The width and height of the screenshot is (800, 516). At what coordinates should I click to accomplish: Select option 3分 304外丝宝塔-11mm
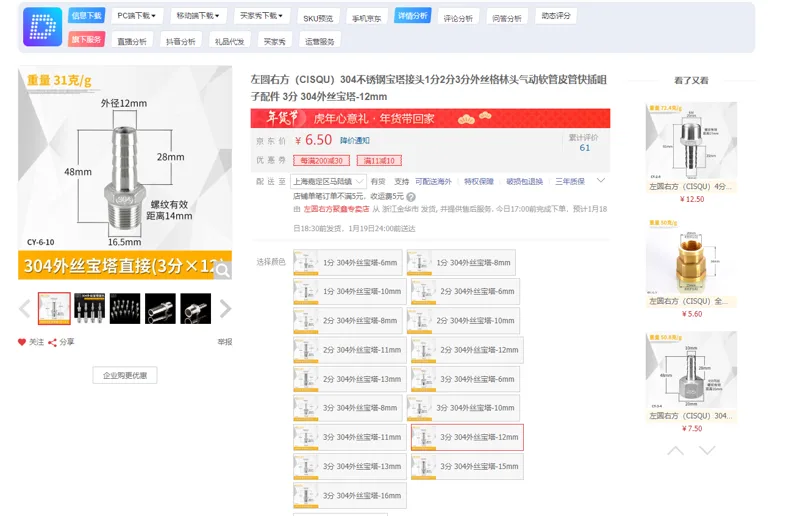point(349,437)
